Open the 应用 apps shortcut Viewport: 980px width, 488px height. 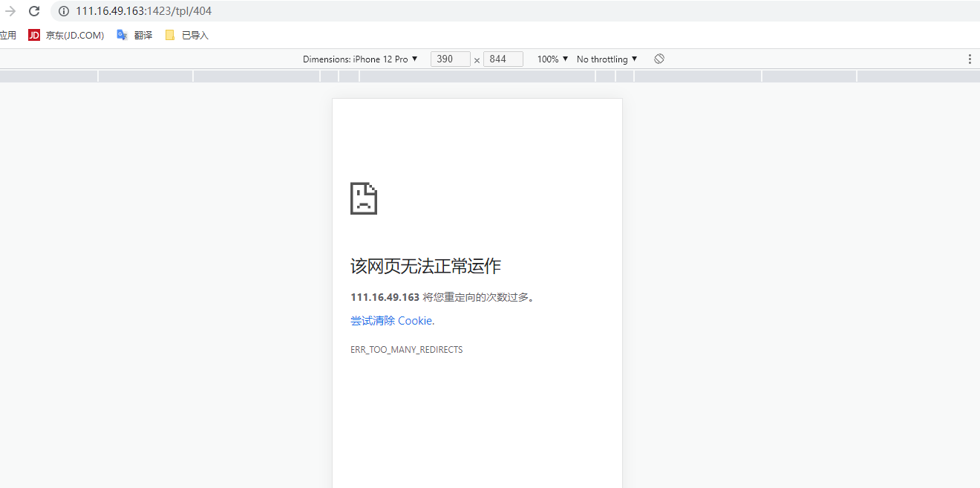tap(8, 35)
